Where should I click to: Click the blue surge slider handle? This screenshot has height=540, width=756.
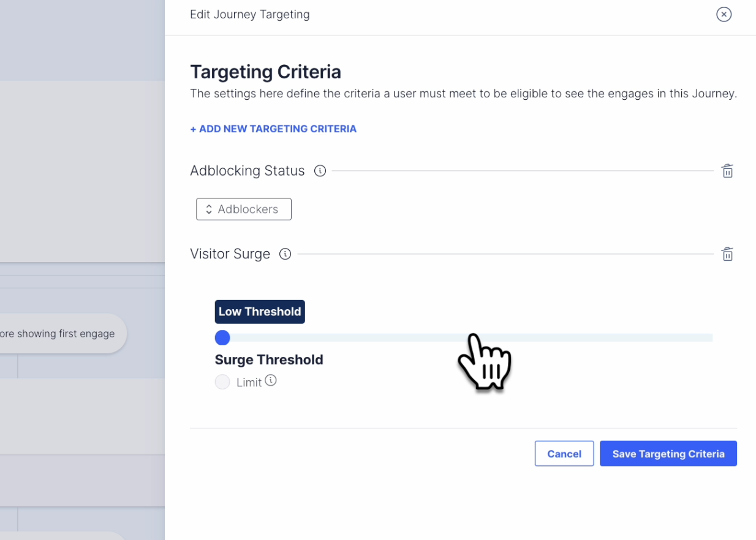(222, 337)
